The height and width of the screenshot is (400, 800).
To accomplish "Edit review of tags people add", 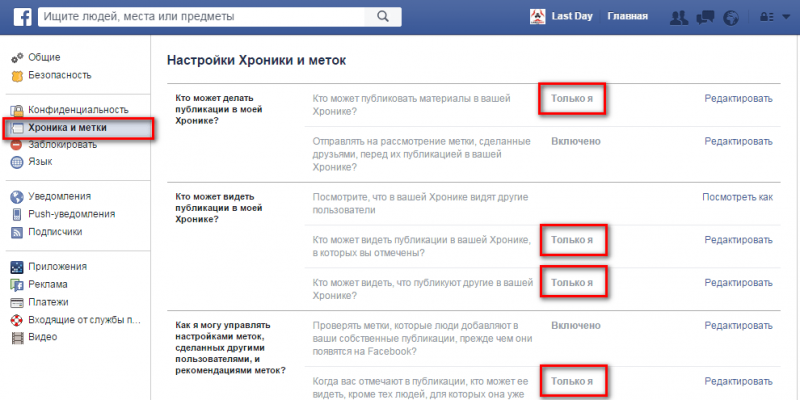I will pos(738,326).
